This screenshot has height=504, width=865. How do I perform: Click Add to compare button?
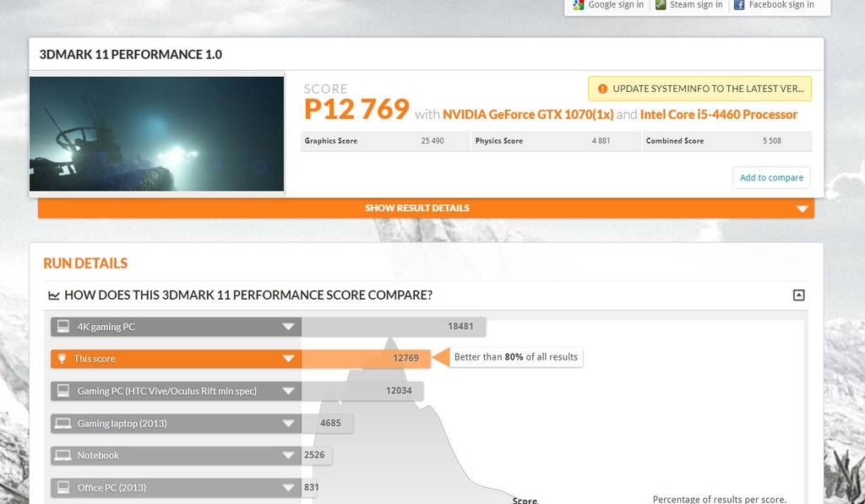point(771,177)
